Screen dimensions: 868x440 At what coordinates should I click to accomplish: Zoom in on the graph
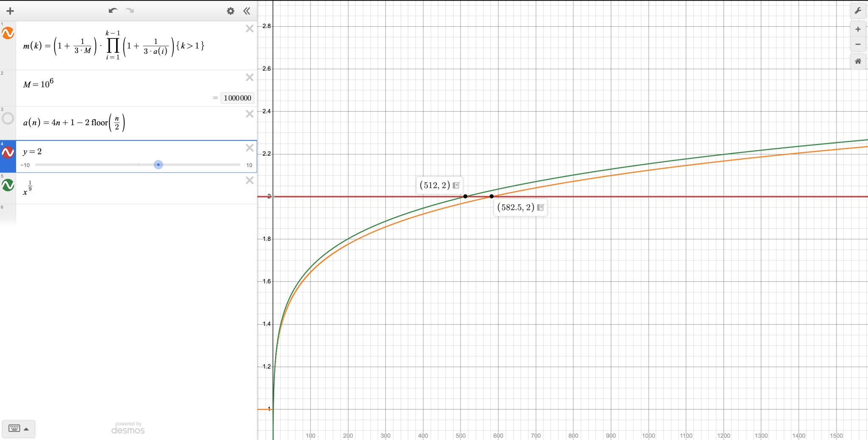(858, 29)
